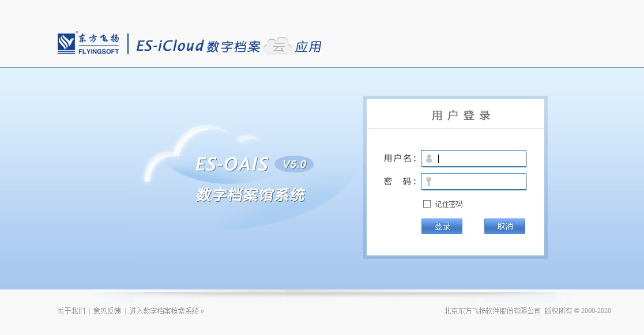Focus the 用户名 input field

[x=479, y=159]
